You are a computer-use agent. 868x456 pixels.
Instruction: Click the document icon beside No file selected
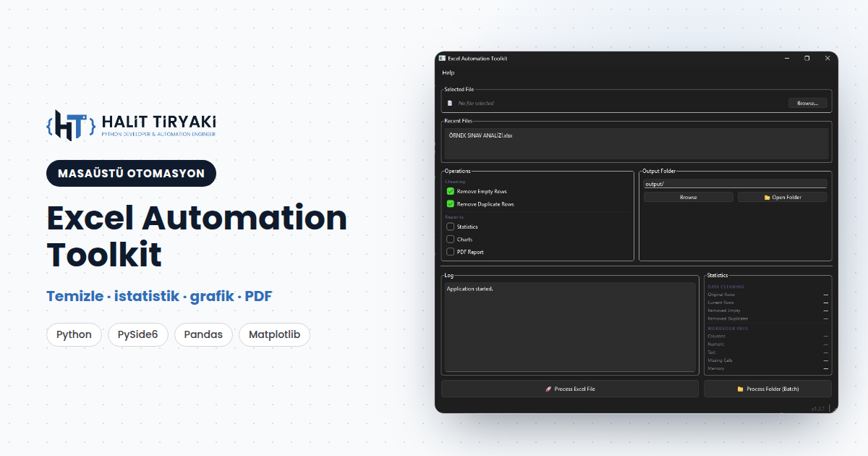click(450, 103)
